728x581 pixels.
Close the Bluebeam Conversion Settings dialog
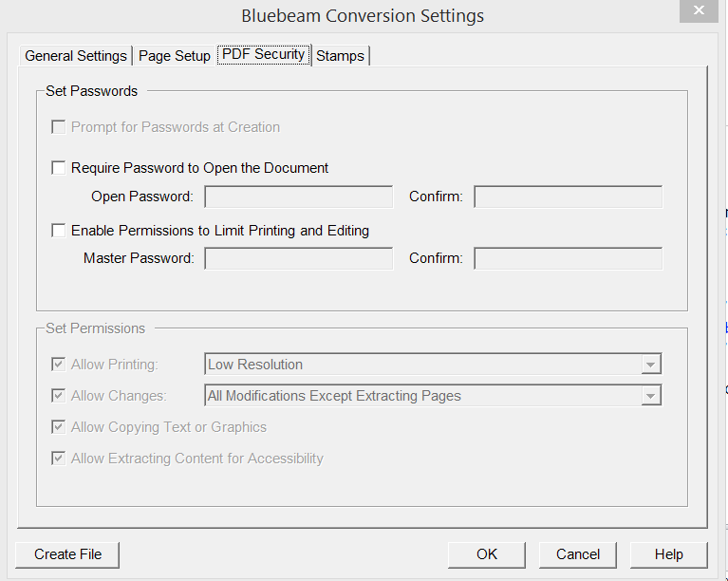coord(699,10)
